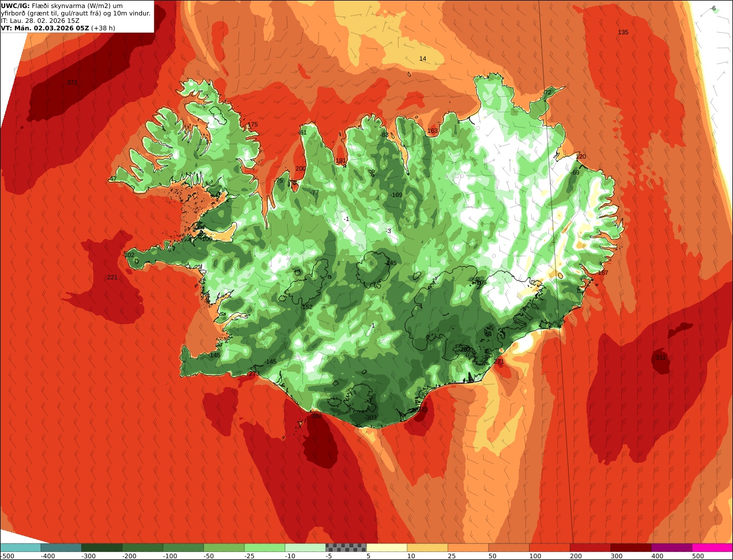Click the map value '72' on the northeast peninsula

pyautogui.click(x=547, y=93)
